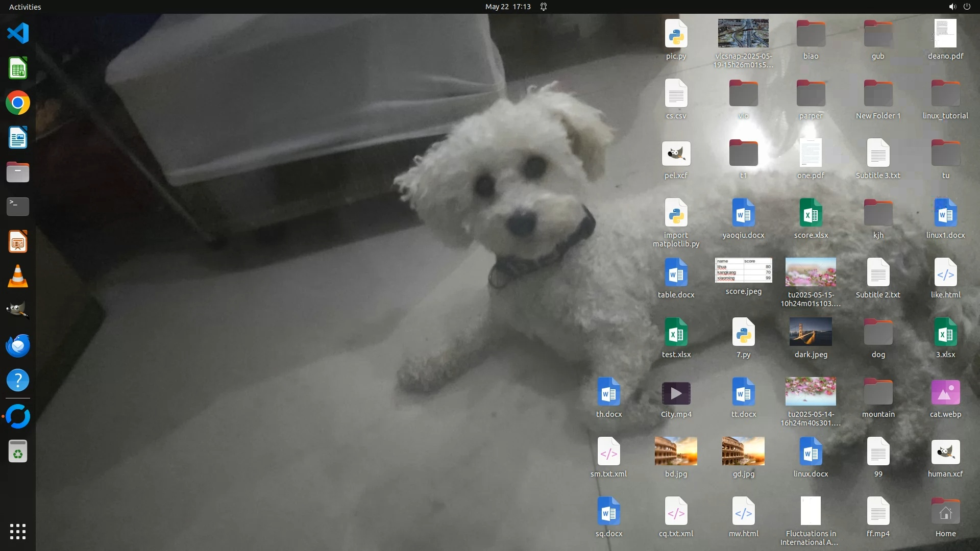Open the date and time menu
980x551 pixels.
(x=507, y=7)
